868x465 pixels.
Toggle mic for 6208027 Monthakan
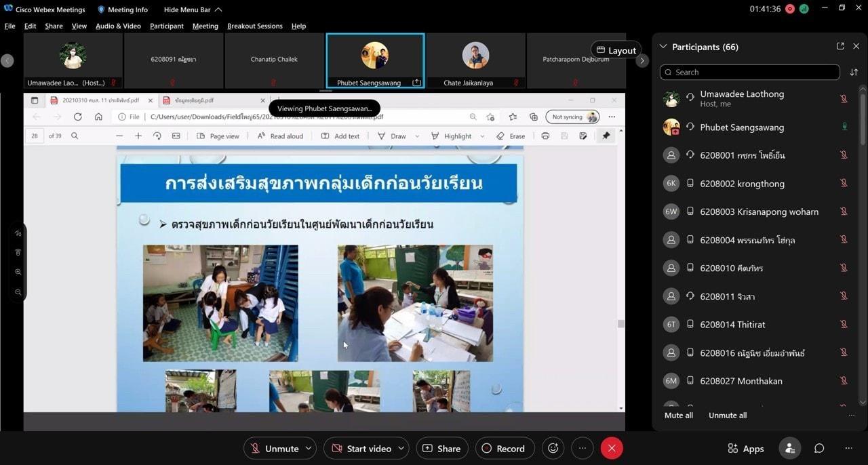pos(844,381)
